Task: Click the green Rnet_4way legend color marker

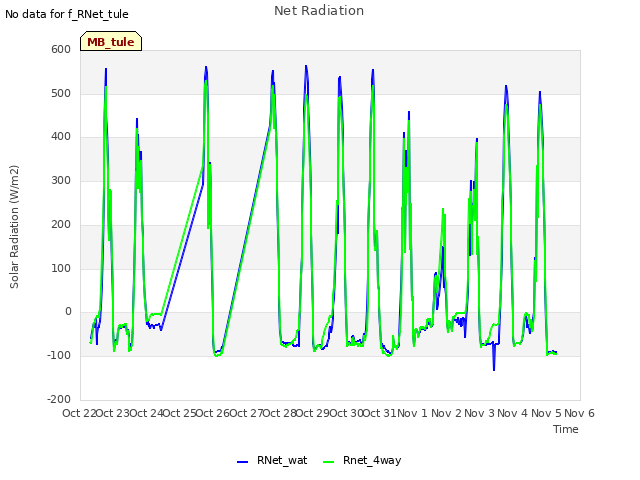Action: pyautogui.click(x=328, y=462)
